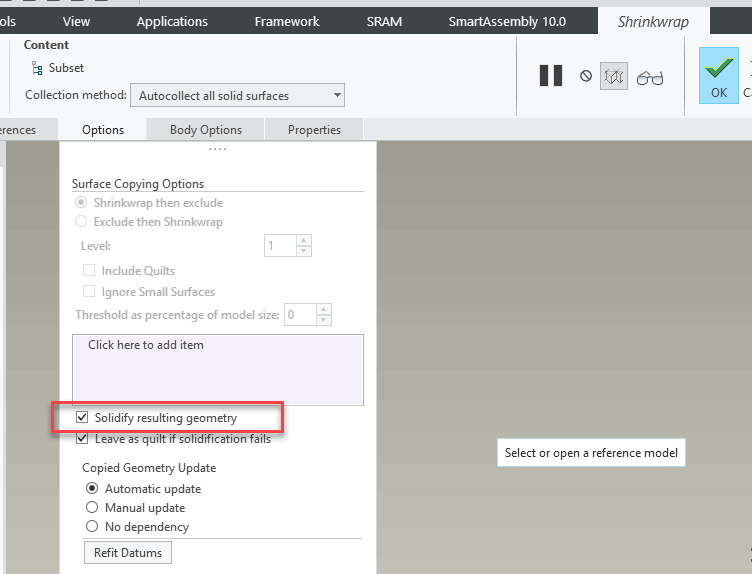Select the Shrinkwrap tab

click(653, 22)
